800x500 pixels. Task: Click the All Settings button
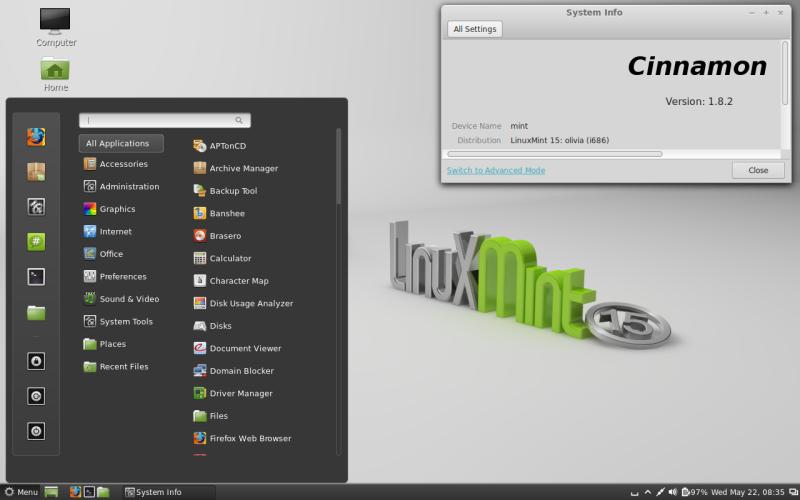[474, 29]
